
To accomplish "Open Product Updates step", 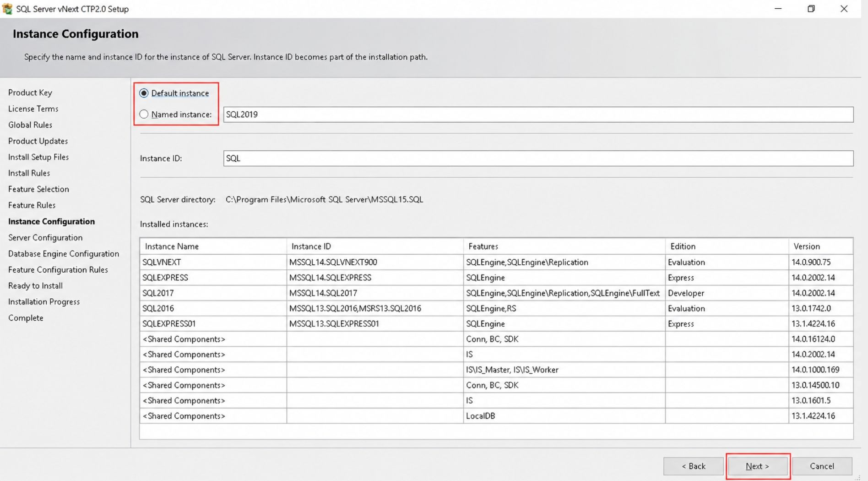I will (x=38, y=141).
